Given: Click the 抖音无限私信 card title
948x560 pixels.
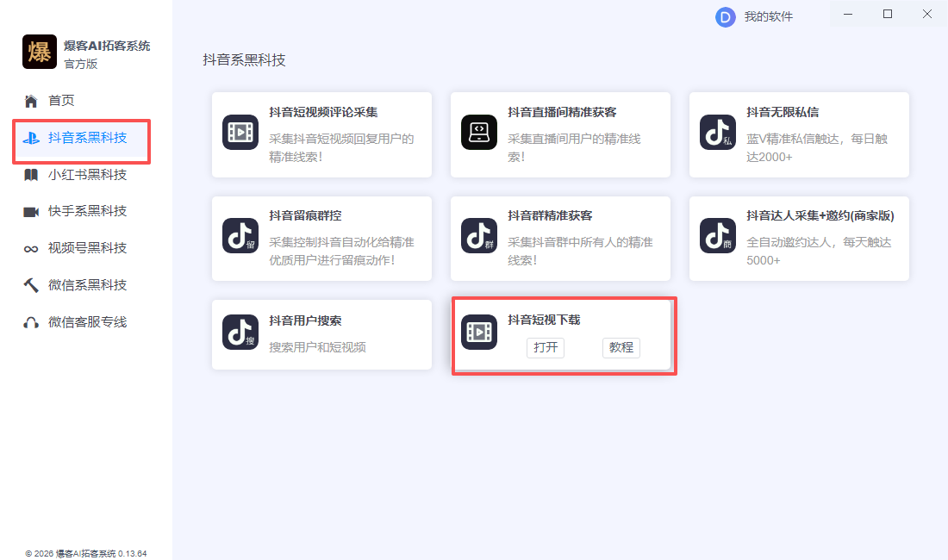Looking at the screenshot, I should point(783,112).
